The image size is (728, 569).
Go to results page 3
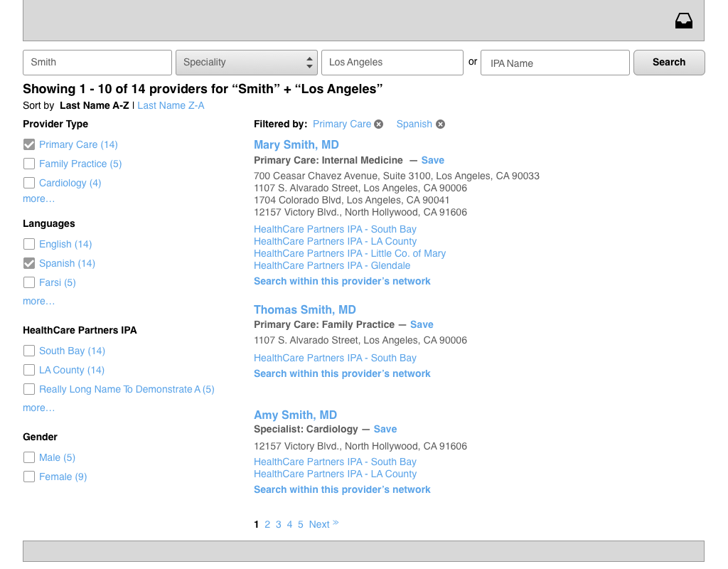click(278, 525)
